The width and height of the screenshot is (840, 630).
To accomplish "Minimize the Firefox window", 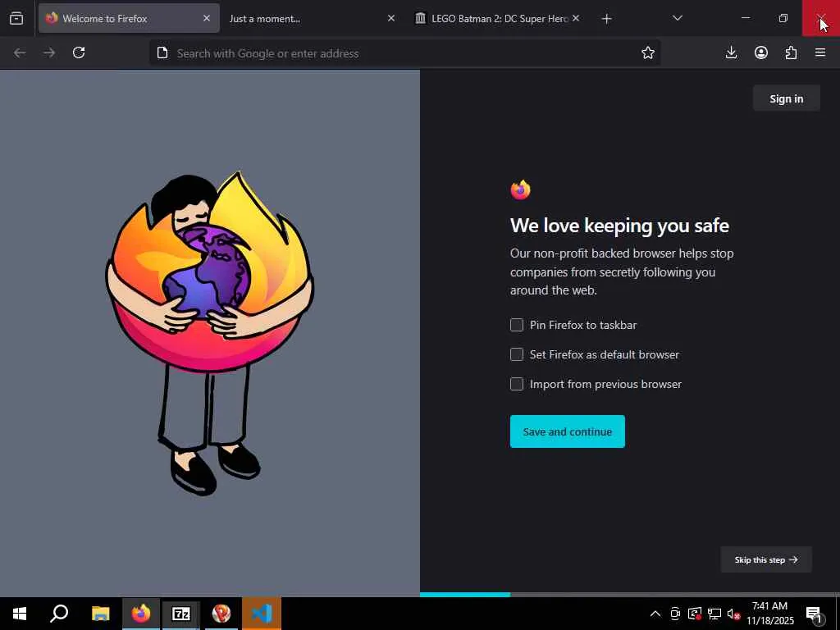I will [x=745, y=18].
